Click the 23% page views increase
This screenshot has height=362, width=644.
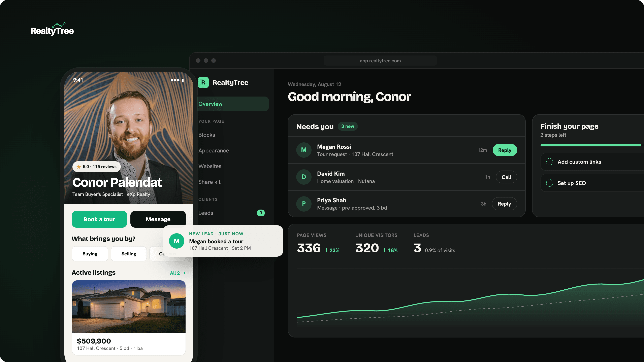pyautogui.click(x=332, y=250)
